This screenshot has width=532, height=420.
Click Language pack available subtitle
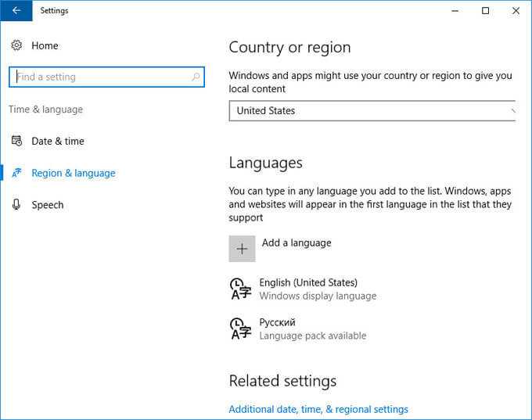[x=312, y=336]
